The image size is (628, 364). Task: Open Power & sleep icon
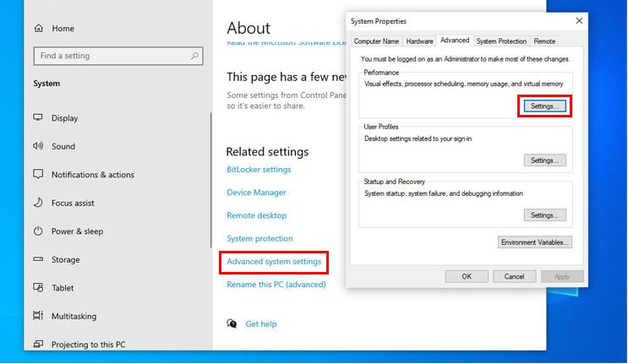[38, 231]
